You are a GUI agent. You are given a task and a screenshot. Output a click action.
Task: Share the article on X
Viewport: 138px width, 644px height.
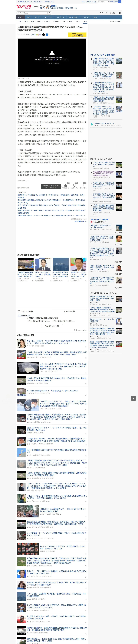[44, 35]
